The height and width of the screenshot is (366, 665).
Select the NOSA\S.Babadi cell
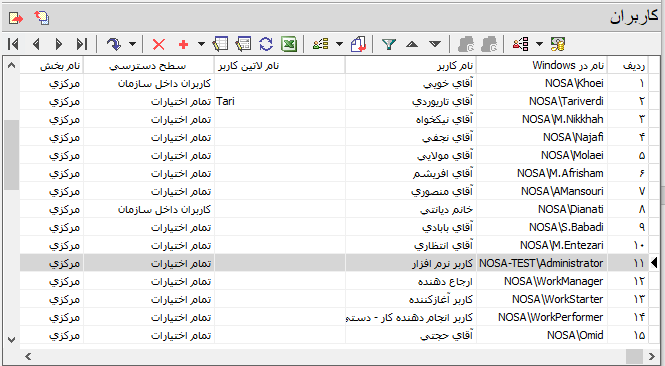coord(542,227)
